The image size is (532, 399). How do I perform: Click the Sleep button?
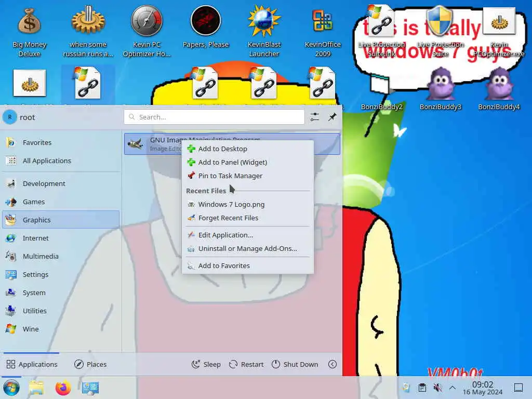pos(206,364)
